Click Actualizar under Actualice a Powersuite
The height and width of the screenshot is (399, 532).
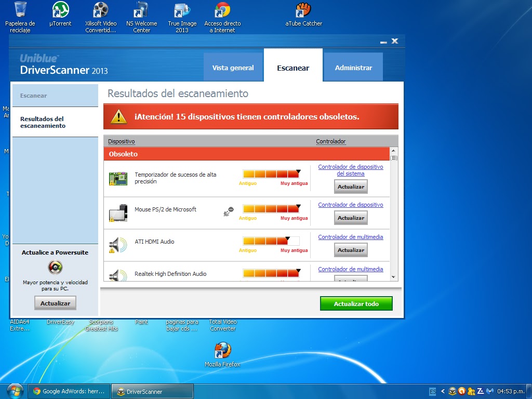pos(55,303)
